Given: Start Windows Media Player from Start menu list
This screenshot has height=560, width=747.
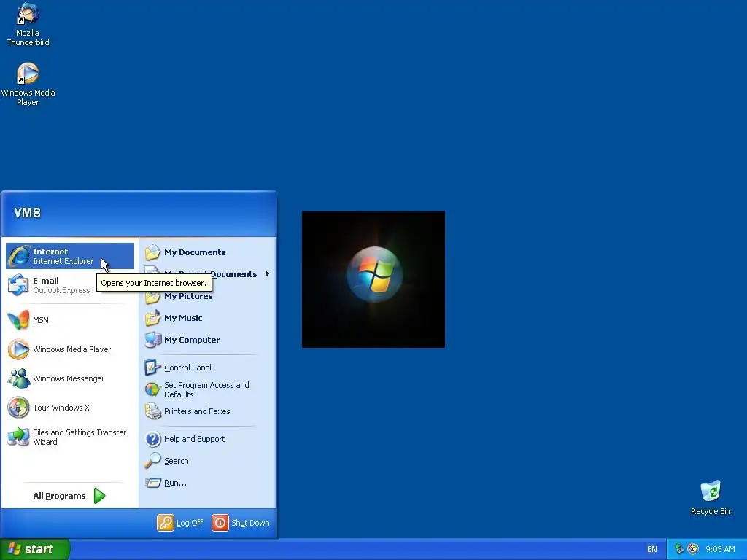Looking at the screenshot, I should pyautogui.click(x=69, y=349).
